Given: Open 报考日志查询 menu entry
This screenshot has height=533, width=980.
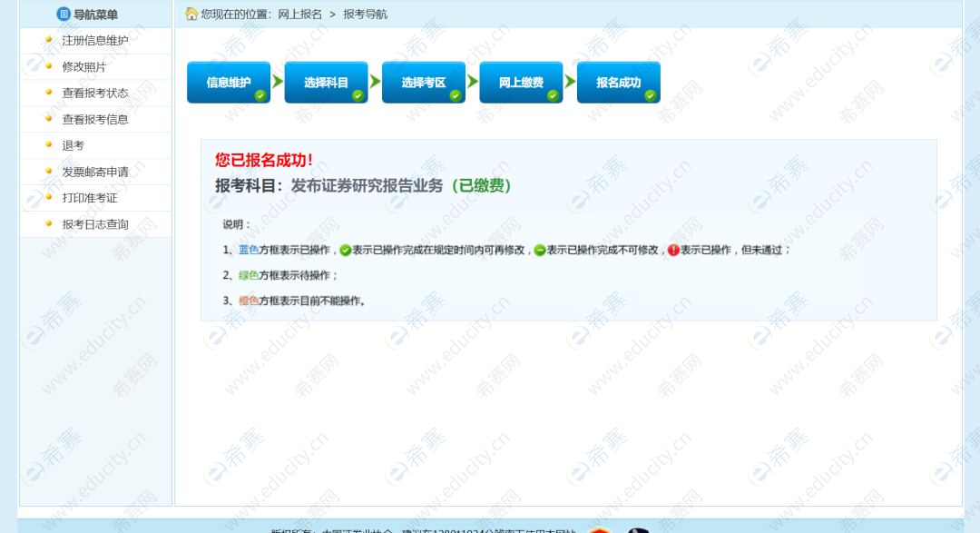Looking at the screenshot, I should (94, 224).
